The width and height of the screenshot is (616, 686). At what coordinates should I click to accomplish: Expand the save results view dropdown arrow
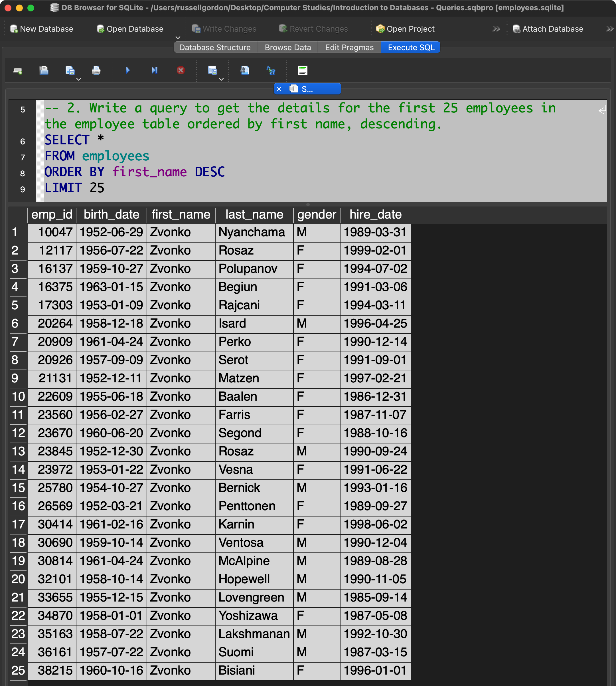tap(221, 79)
